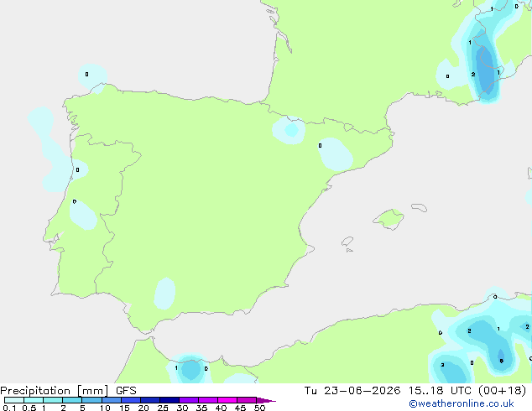The width and height of the screenshot is (532, 411).
Task: Click the '50' legend scale label
Action: 259,408
